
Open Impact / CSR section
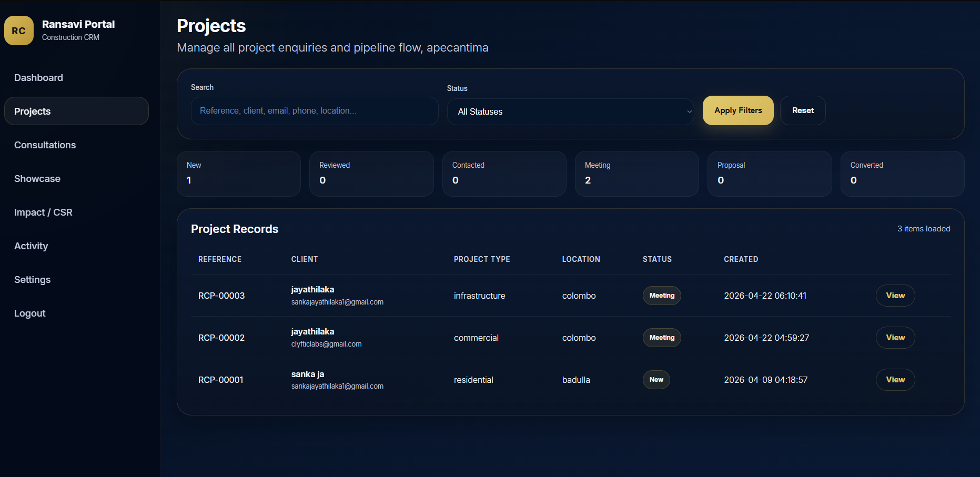[x=76, y=212]
